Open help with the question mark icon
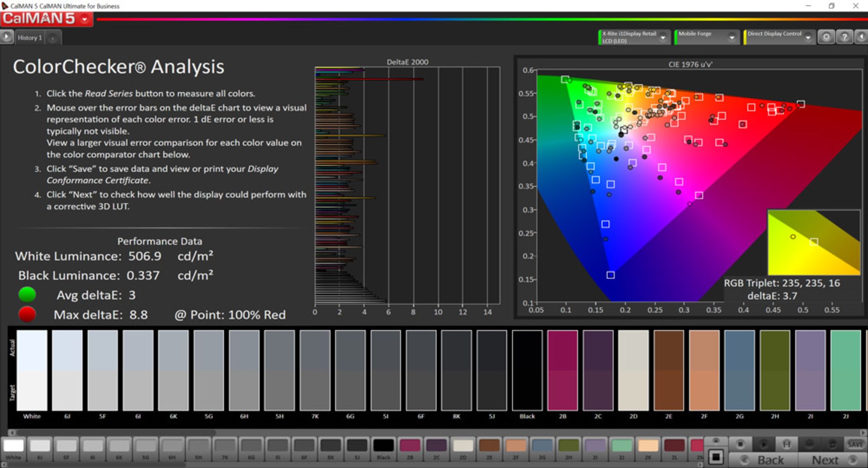This screenshot has width=868, height=468. pyautogui.click(x=844, y=38)
